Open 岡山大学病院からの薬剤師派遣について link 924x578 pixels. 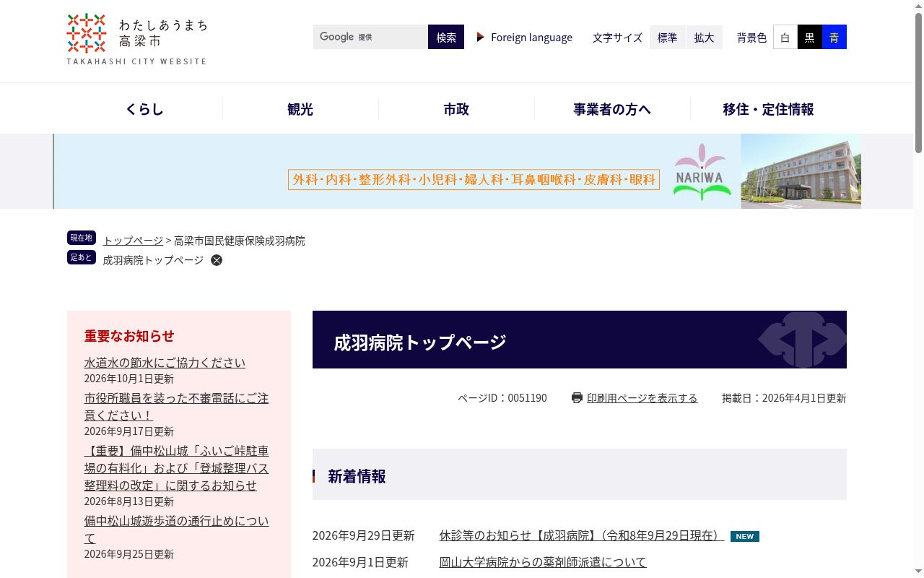(543, 562)
